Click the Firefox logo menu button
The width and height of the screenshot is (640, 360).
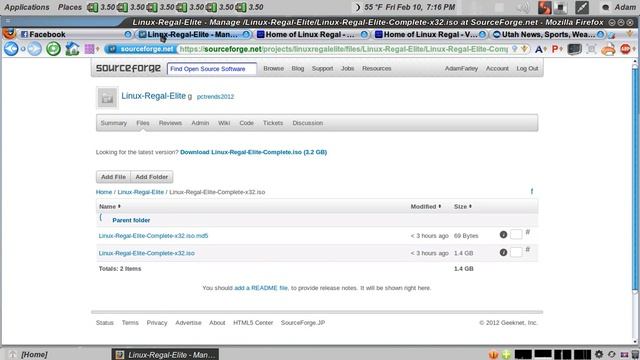coord(9,33)
